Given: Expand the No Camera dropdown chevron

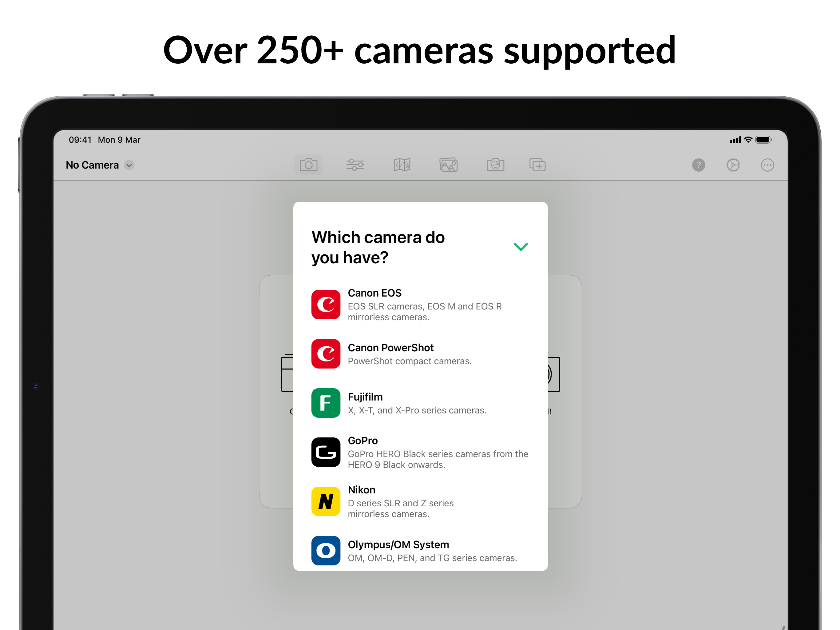Looking at the screenshot, I should pos(129,165).
